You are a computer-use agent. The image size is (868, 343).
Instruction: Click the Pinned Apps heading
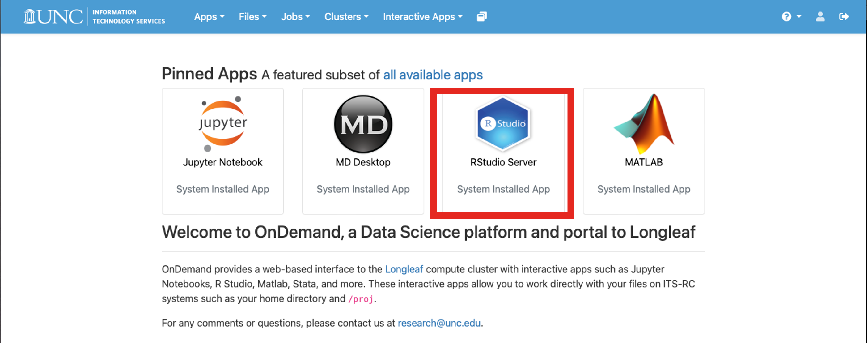(x=209, y=74)
